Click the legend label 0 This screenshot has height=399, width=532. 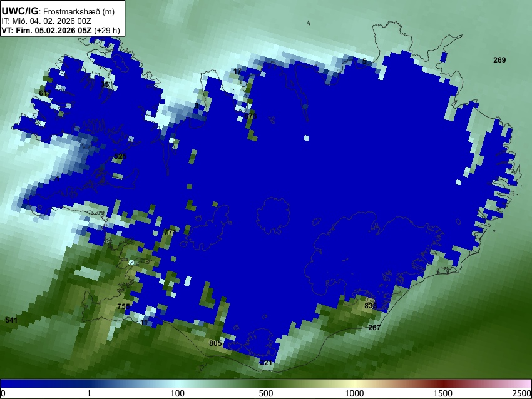tap(3, 393)
